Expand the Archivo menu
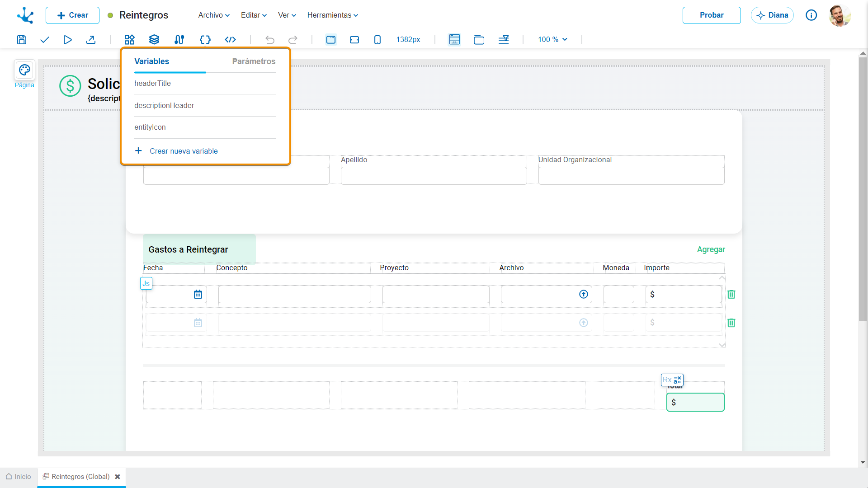This screenshot has height=488, width=868. tap(214, 15)
